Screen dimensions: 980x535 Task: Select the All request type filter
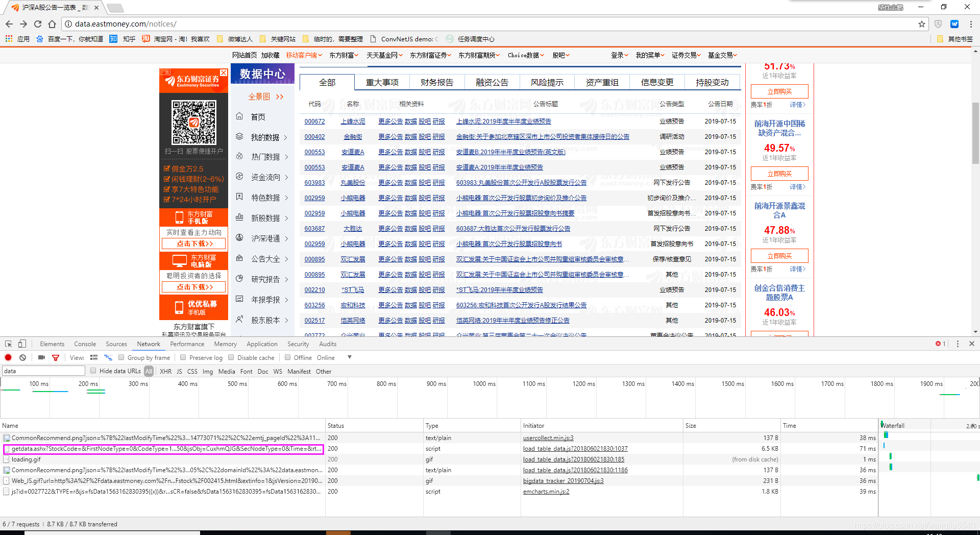(149, 371)
